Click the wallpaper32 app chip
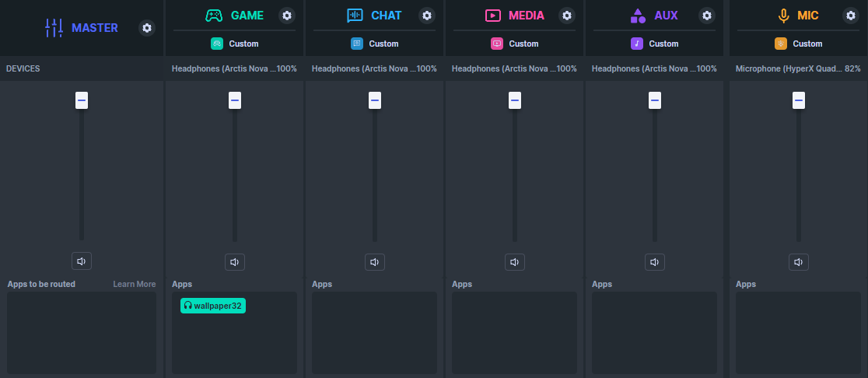This screenshot has width=868, height=378. (x=213, y=306)
